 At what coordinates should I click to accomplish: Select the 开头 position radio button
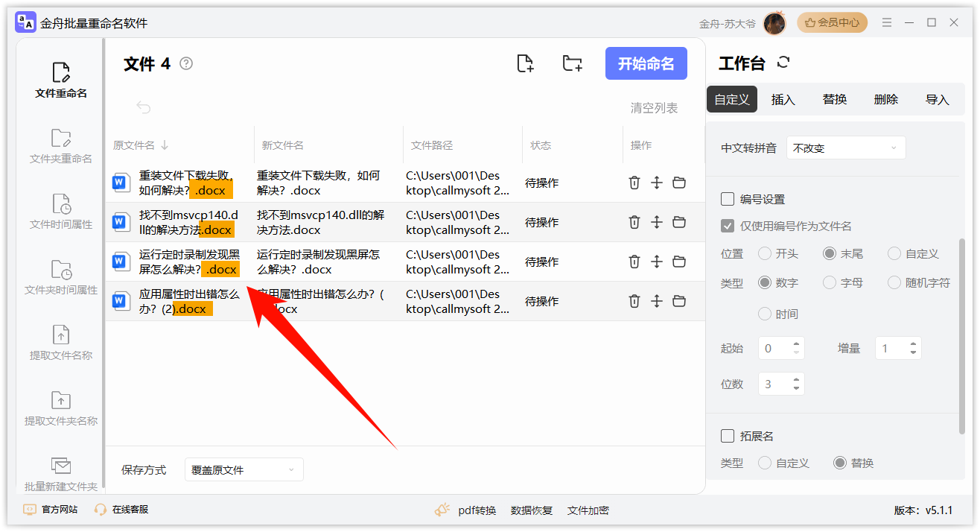766,253
